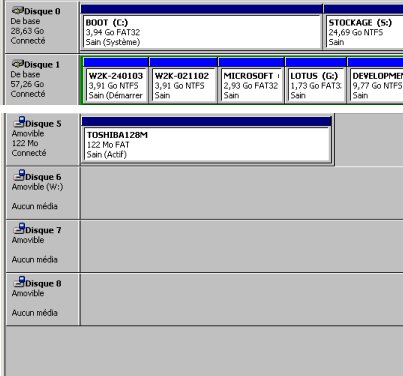
Task: Click the Disque 5 removable drive icon
Action: tap(19, 122)
